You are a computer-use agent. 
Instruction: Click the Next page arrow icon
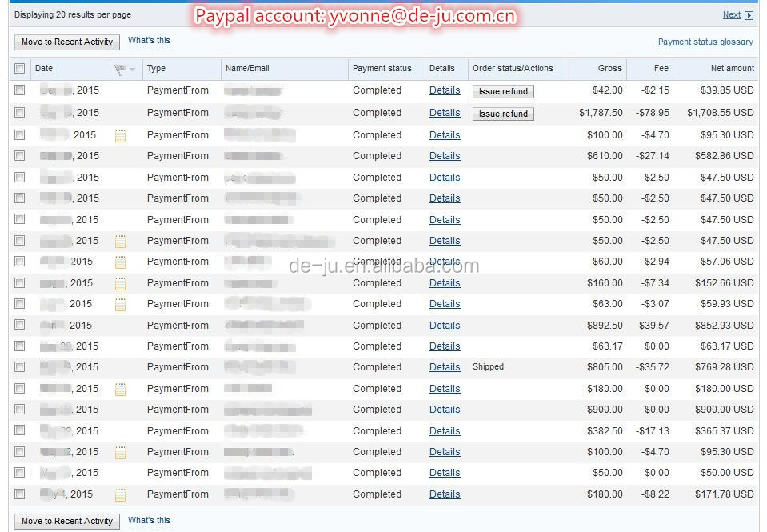tap(749, 15)
